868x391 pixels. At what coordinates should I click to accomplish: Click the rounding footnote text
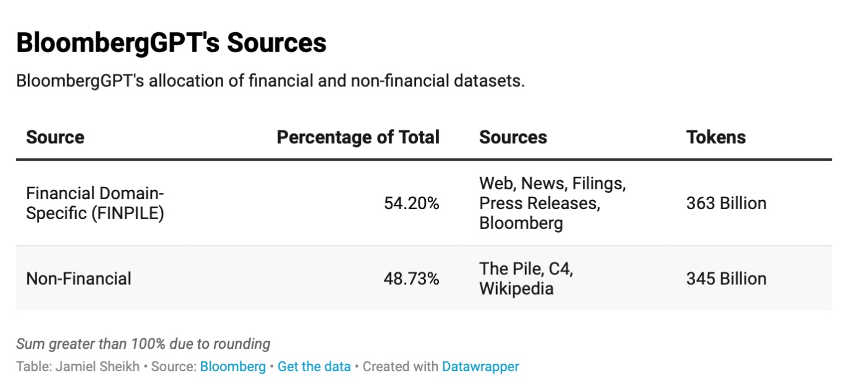143,344
